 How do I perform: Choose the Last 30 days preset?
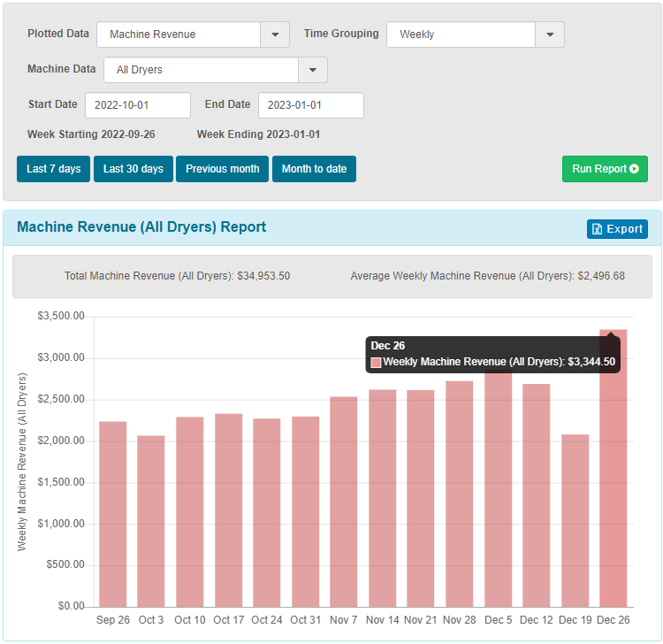pyautogui.click(x=133, y=169)
